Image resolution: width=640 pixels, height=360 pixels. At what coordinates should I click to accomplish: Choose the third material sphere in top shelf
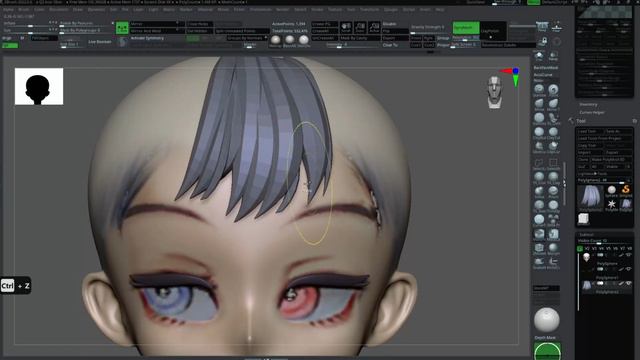(x=304, y=40)
